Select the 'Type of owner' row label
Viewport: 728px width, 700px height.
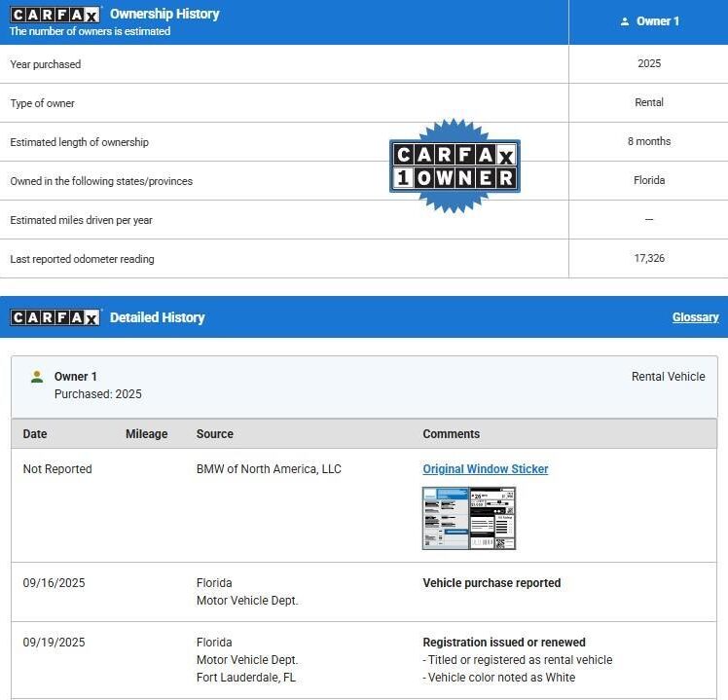(x=42, y=103)
